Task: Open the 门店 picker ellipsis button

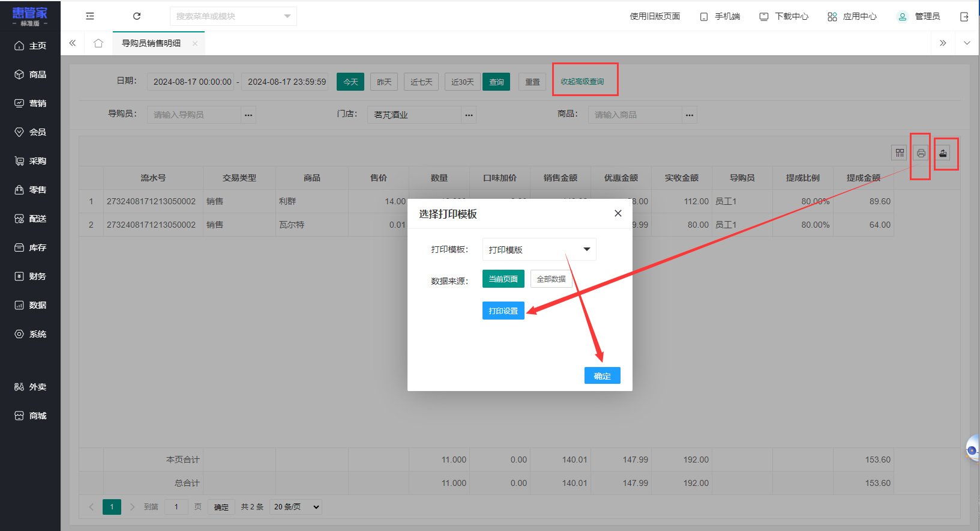Action: (469, 115)
